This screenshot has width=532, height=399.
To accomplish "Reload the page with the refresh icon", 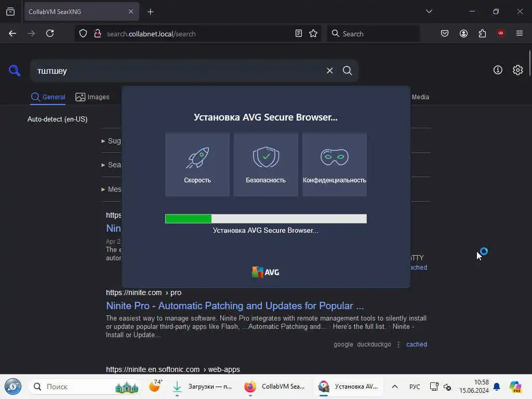I will tap(50, 33).
